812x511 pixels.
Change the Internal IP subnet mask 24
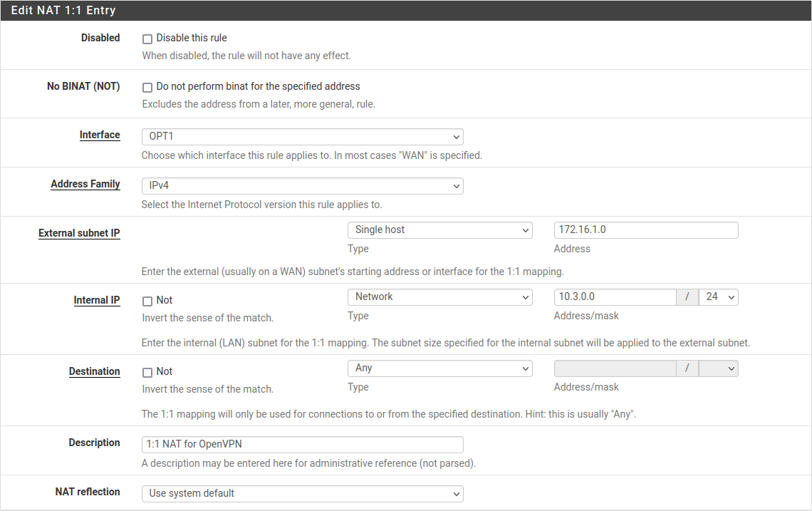718,297
